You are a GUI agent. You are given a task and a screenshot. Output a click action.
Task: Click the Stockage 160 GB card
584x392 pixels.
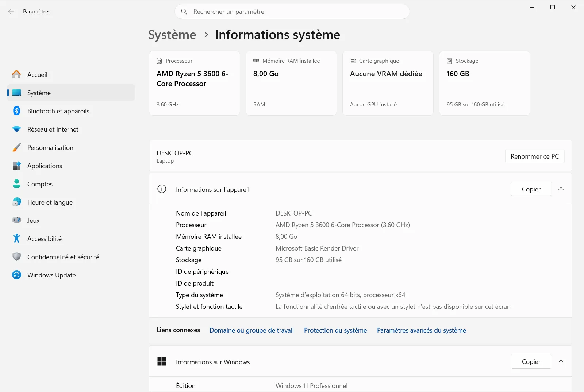coord(485,83)
